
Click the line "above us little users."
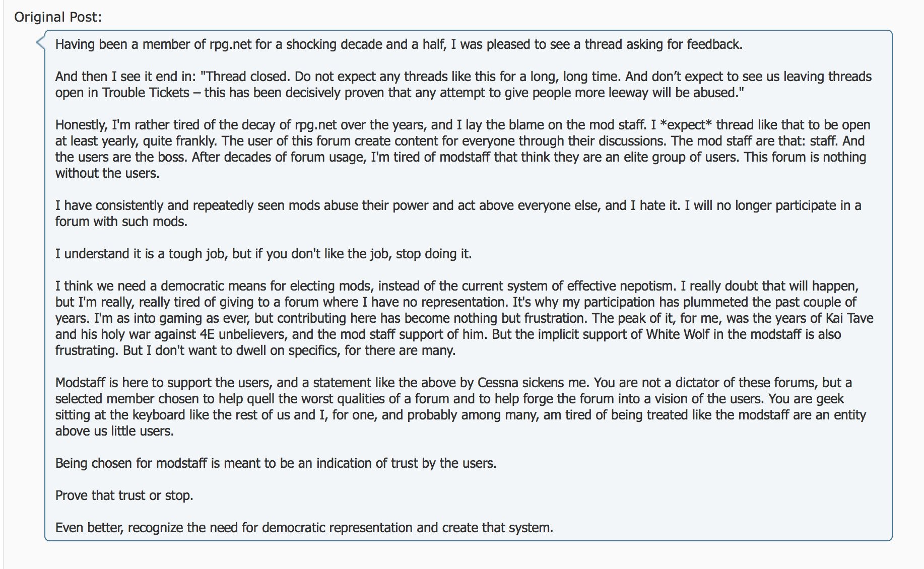(114, 431)
